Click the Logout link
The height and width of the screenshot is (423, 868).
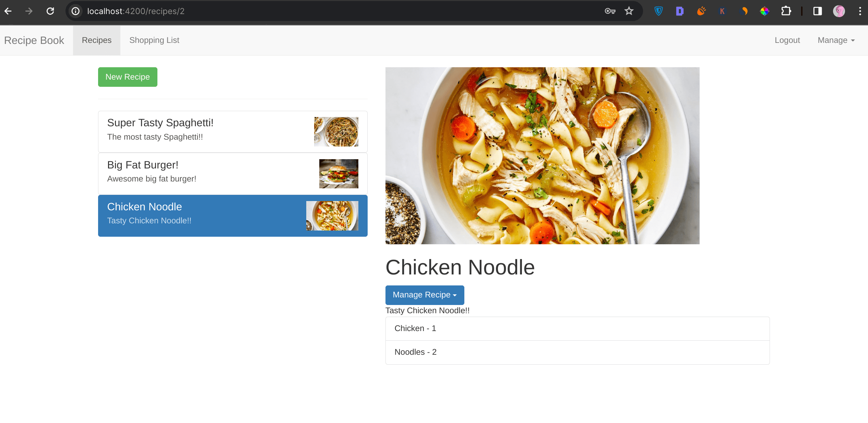coord(787,40)
